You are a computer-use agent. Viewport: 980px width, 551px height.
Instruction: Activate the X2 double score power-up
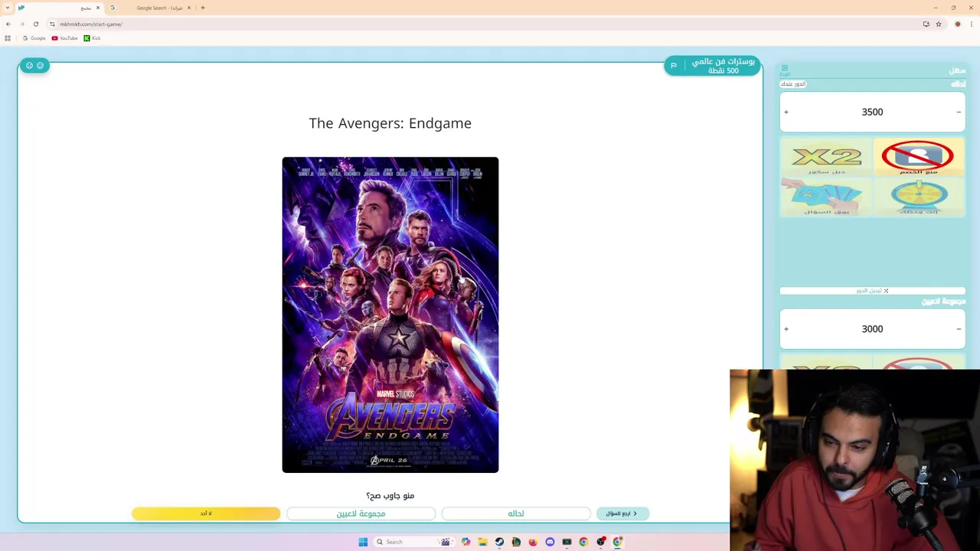[x=826, y=158]
